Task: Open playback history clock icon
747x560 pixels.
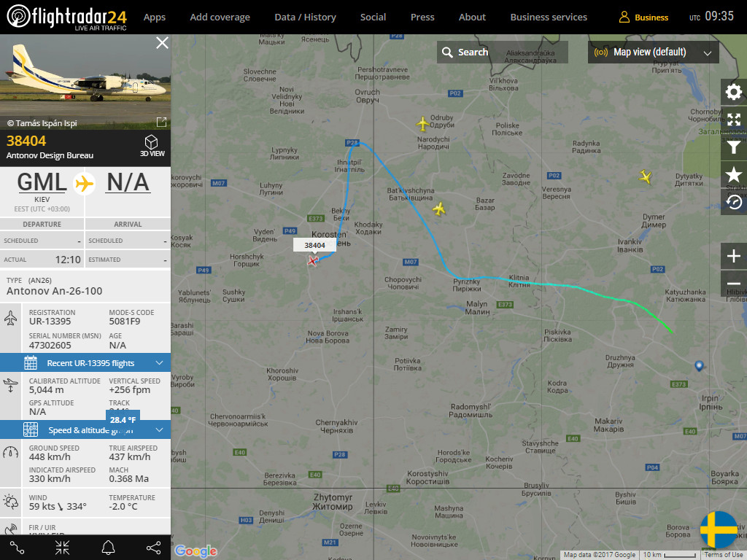Action: click(734, 203)
